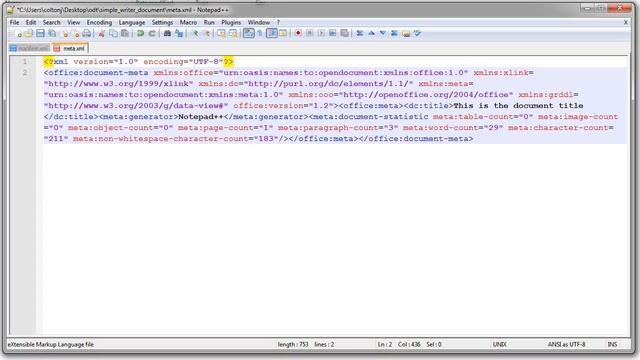Click the Close document toolbar icon

(x=65, y=34)
